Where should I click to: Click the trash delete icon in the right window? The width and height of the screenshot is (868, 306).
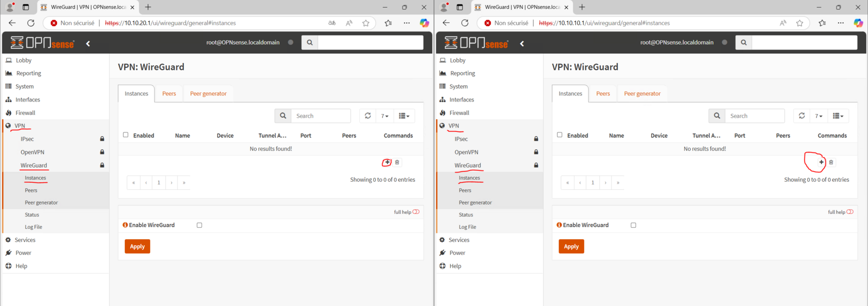coord(831,162)
